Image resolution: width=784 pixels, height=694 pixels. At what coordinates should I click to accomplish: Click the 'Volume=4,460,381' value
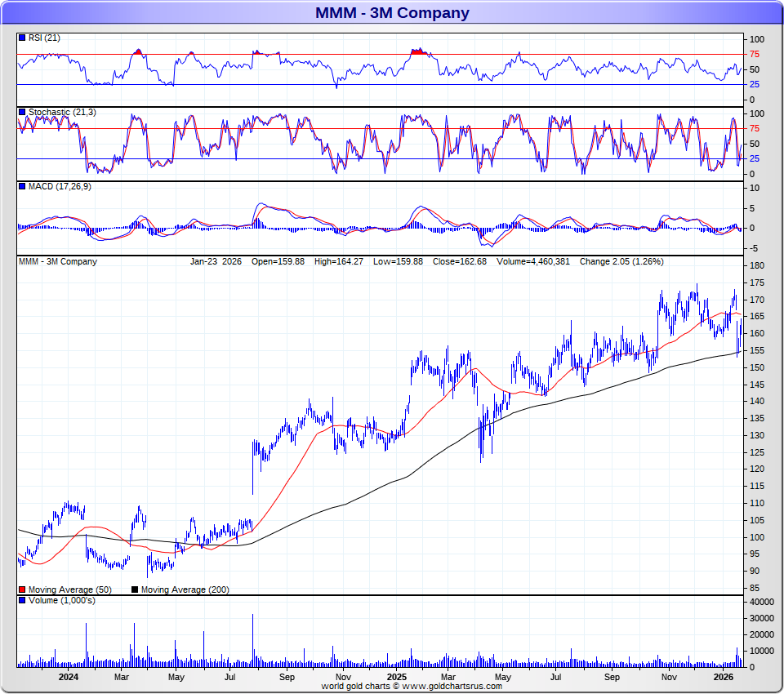click(x=533, y=261)
